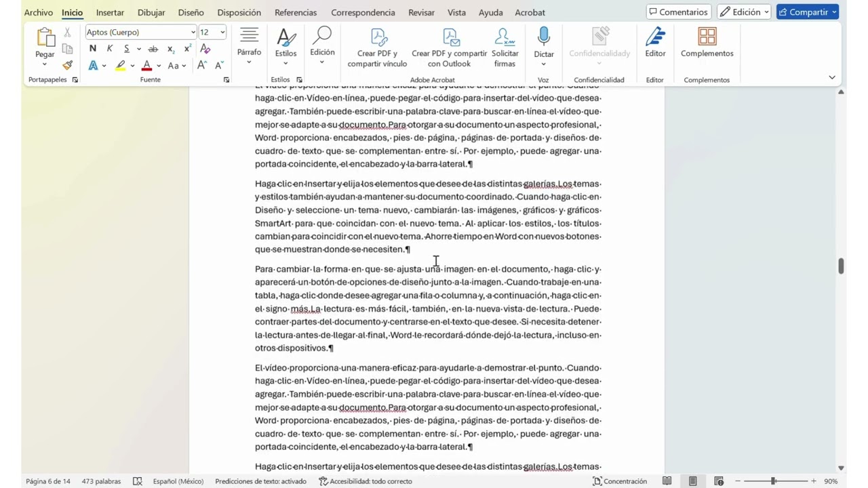Screen dimensions: 868x488
Task: Open the Edición mode dropdown
Action: [x=744, y=12]
